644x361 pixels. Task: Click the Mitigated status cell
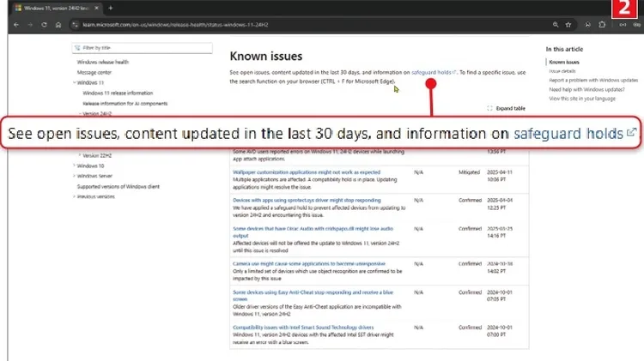(469, 172)
